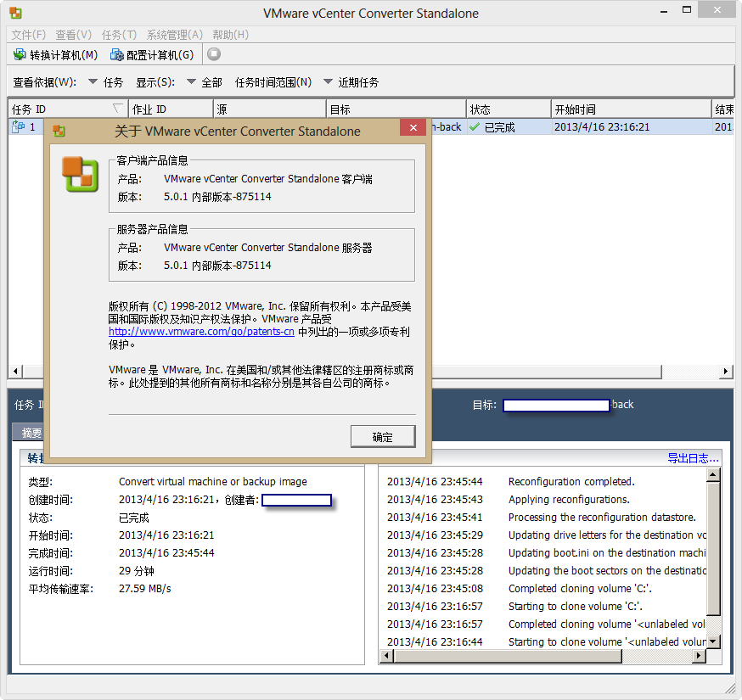
Task: Click the 29 分钟 run time value
Action: pos(137,571)
